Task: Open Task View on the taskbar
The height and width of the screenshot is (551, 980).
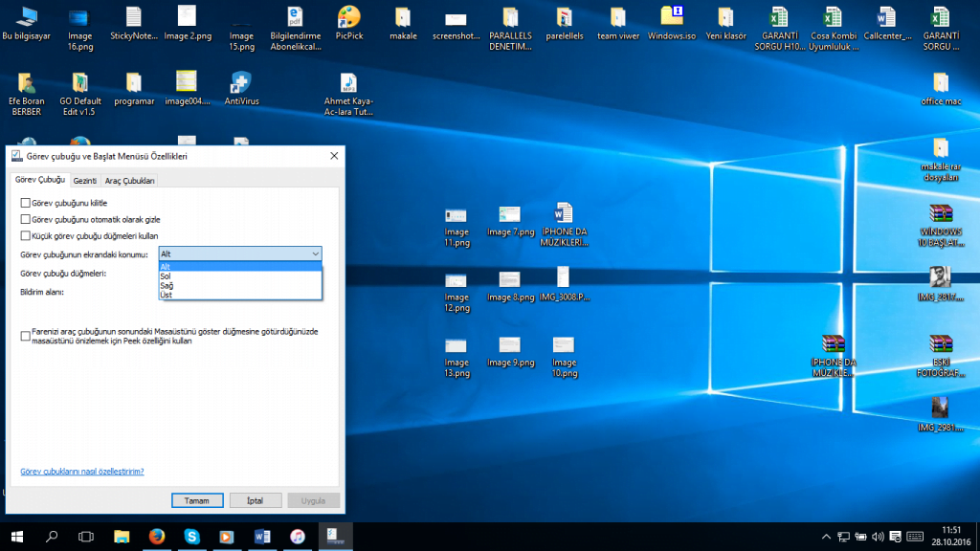Action: [x=84, y=536]
